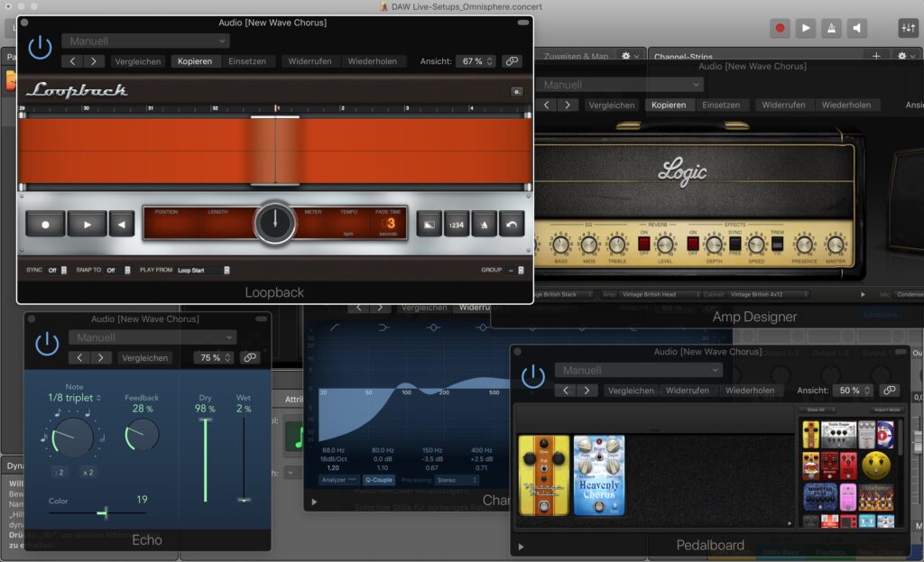
Task: Select the yellow-orange pedal beside Heavenly Chorus
Action: [543, 475]
